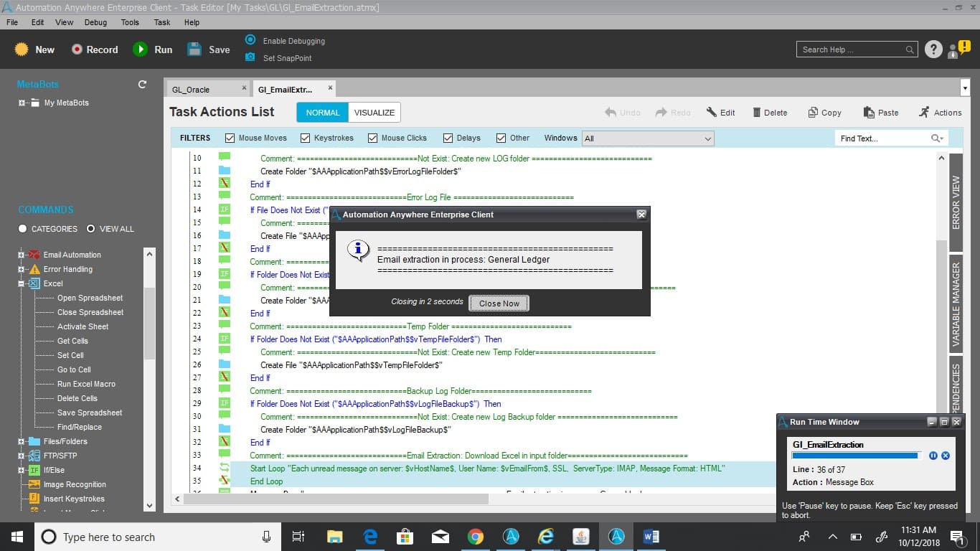Open the Tools menu
The image size is (980, 551).
click(130, 22)
